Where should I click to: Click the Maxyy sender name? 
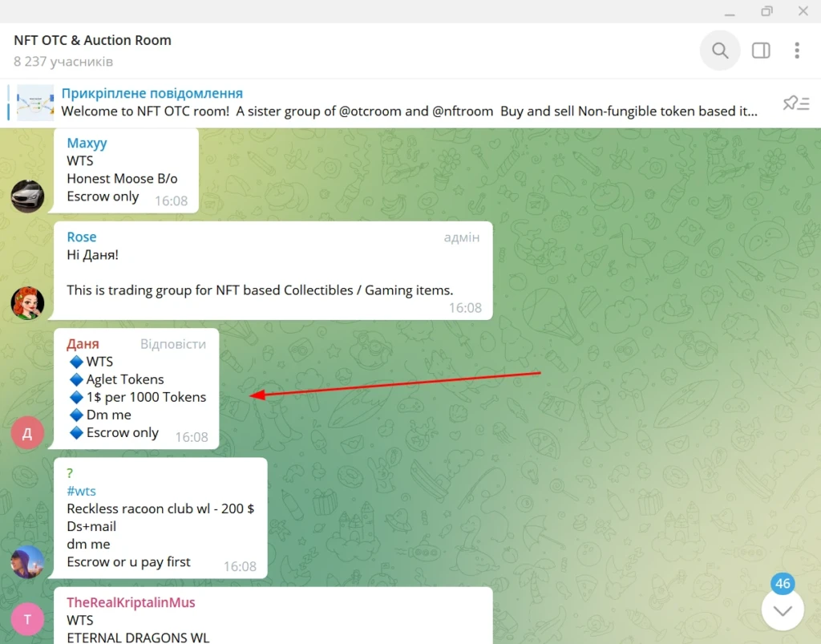(87, 143)
